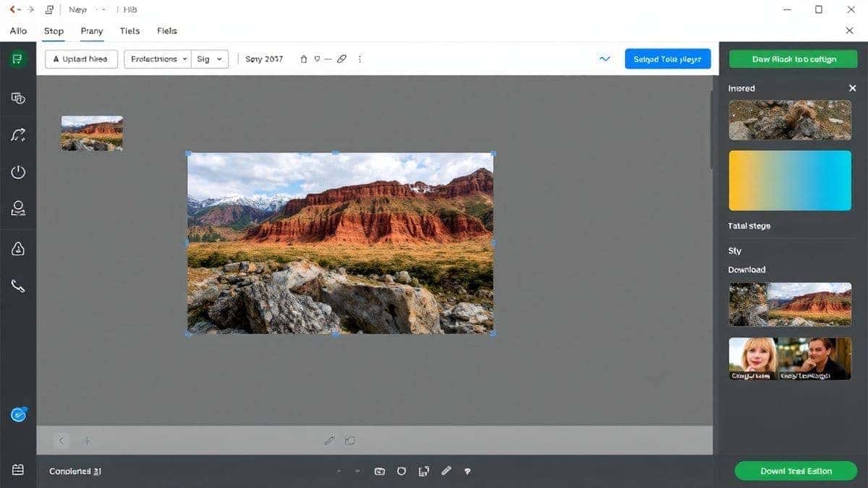
Task: Click the copy icon in the grey canvas footer
Action: 350,440
